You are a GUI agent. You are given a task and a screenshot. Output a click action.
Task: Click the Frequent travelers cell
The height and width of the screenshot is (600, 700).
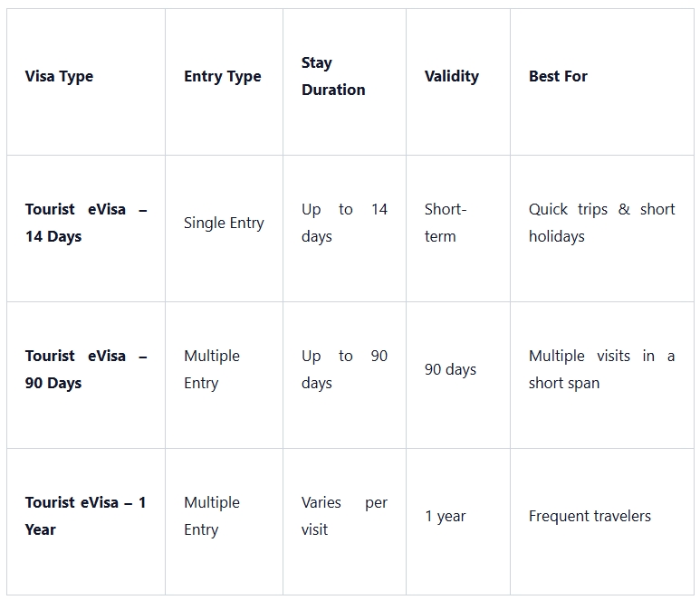click(x=590, y=516)
